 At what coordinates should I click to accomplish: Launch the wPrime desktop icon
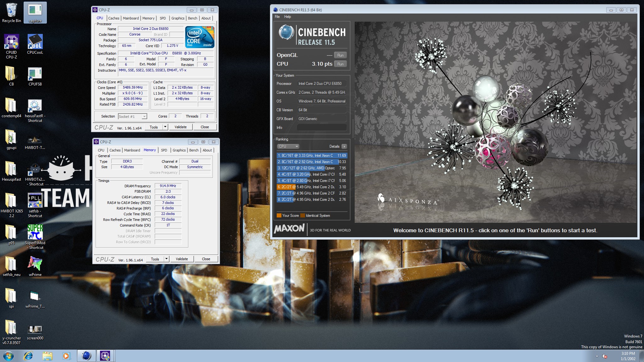coord(35,266)
